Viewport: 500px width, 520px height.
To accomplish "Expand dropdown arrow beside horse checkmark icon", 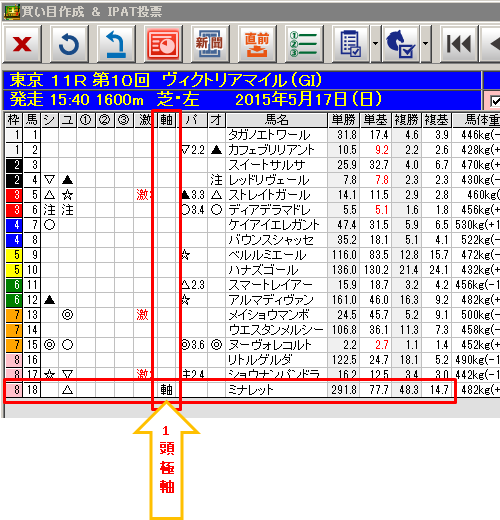I will pyautogui.click(x=425, y=44).
